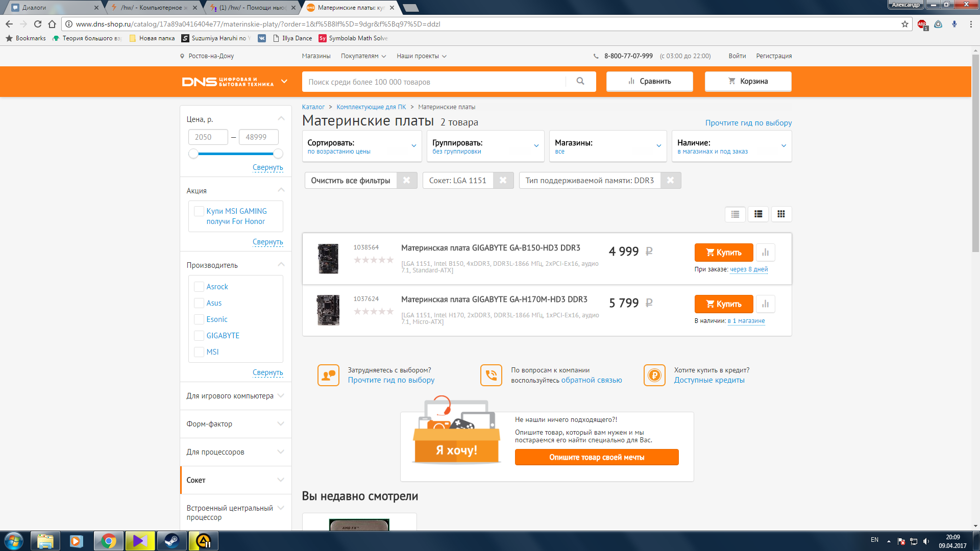The height and width of the screenshot is (551, 980).
Task: Open Магазины dropdown
Action: [x=608, y=146]
